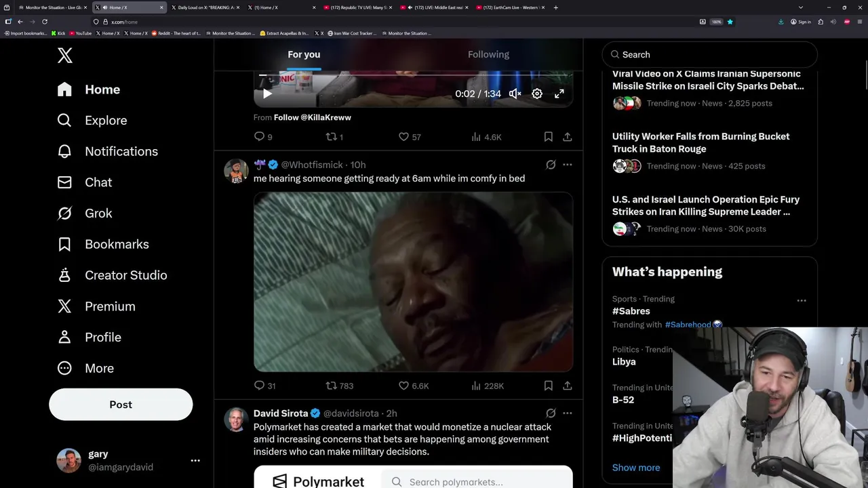The image size is (868, 488).
Task: Open the B-52 trending topic
Action: (623, 400)
